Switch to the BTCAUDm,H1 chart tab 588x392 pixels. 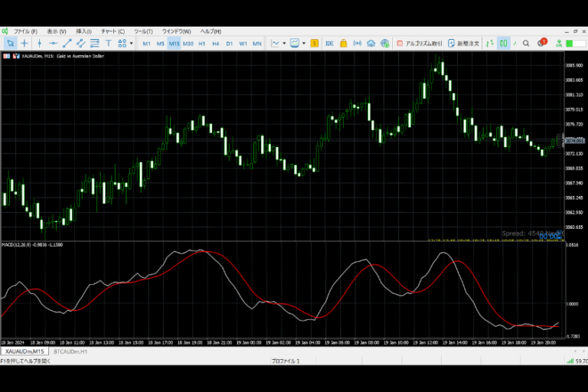pos(70,351)
